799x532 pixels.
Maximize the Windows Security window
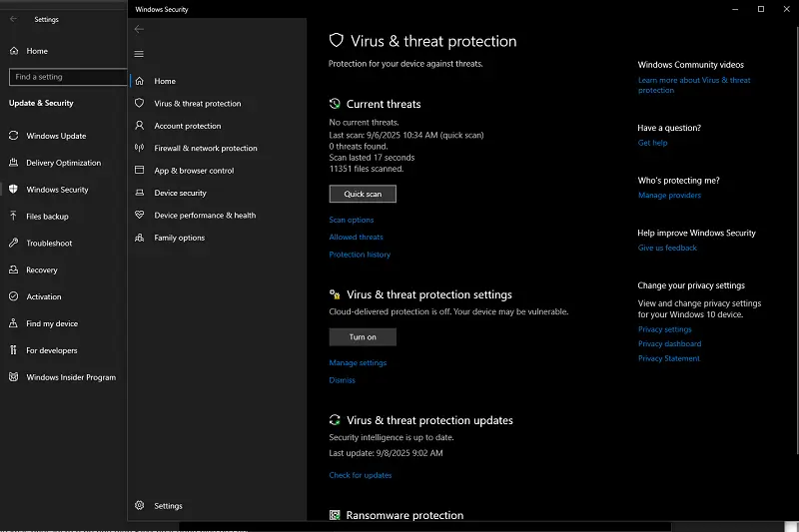(x=761, y=9)
